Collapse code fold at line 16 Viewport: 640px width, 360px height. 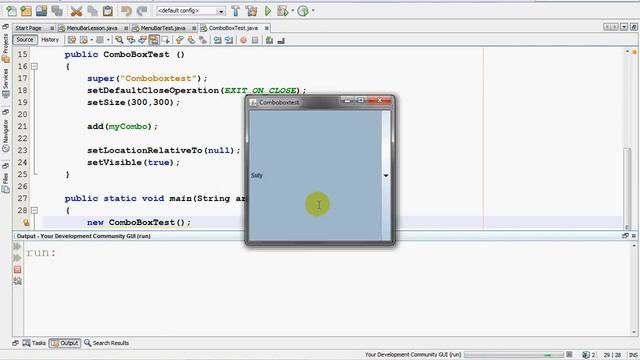[34, 66]
